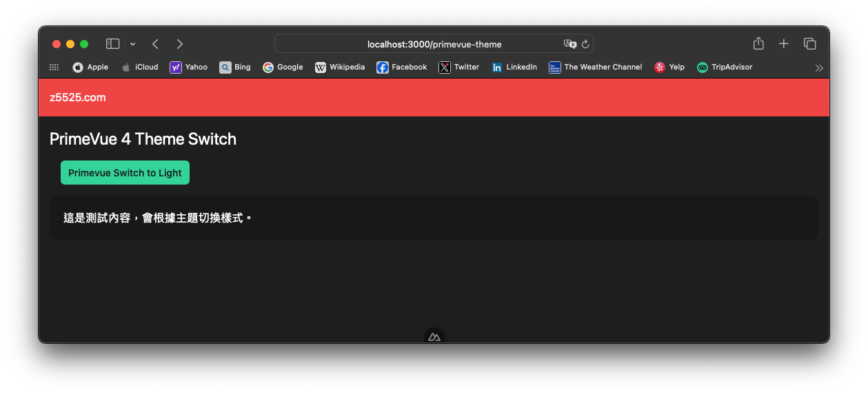
Task: Open The Weather Channel bookmark
Action: pyautogui.click(x=595, y=68)
